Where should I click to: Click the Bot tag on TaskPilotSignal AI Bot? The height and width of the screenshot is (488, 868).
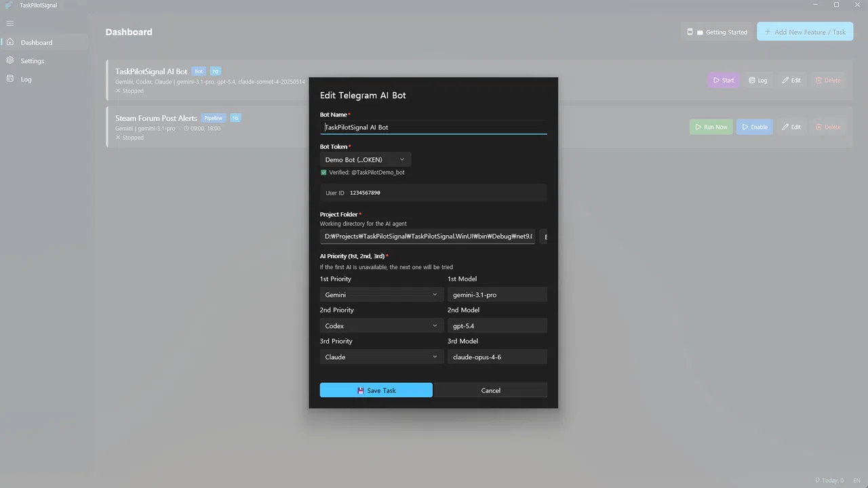coord(199,71)
